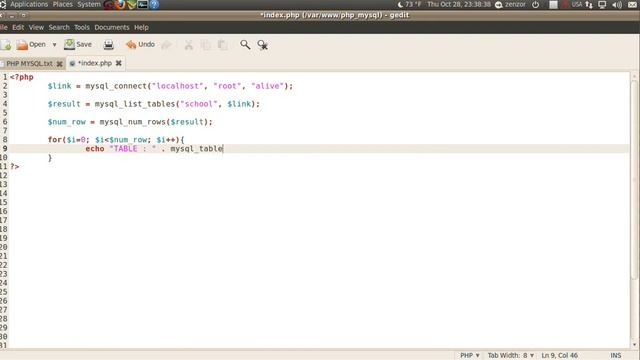Save the file with the Save button
The height and width of the screenshot is (360, 640).
coord(78,44)
